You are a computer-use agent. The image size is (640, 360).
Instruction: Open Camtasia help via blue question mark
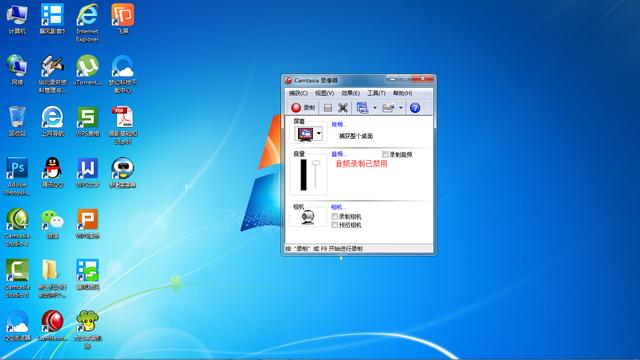click(415, 108)
